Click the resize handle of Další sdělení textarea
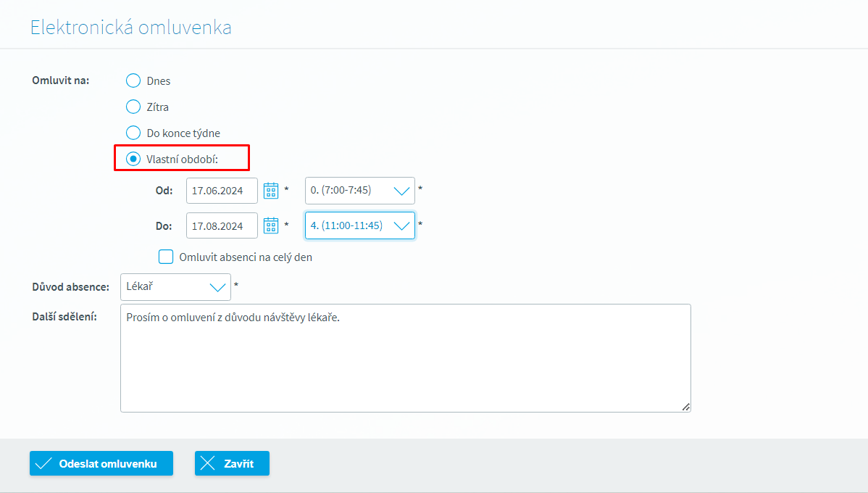The width and height of the screenshot is (868, 493). point(685,407)
